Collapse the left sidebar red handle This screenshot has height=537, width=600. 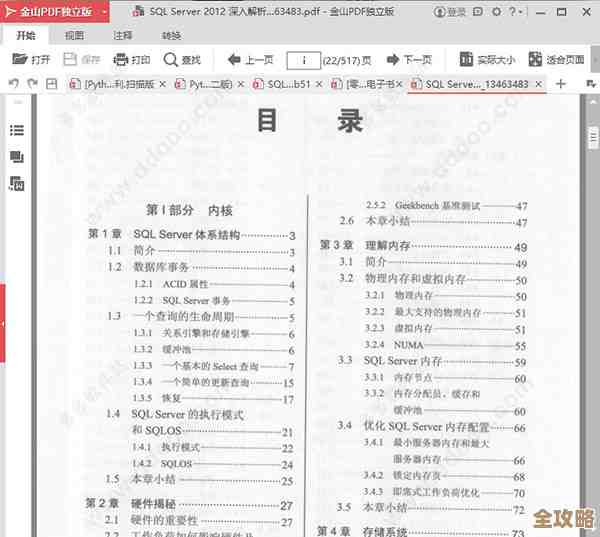2,323
